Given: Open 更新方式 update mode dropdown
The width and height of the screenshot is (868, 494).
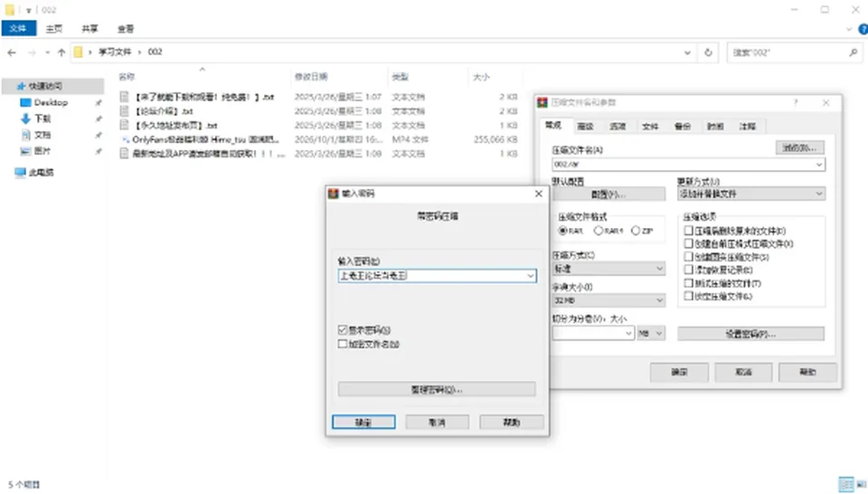Looking at the screenshot, I should (x=751, y=194).
